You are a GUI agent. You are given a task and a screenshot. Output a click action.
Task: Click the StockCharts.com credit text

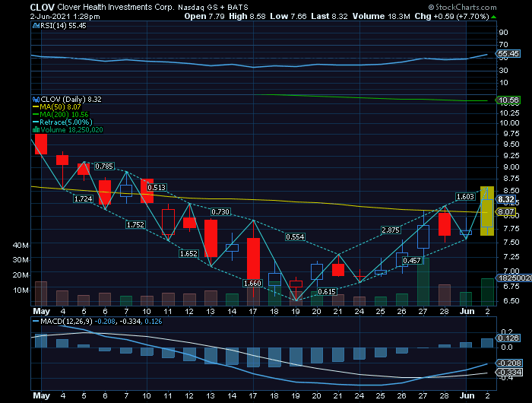[462, 7]
